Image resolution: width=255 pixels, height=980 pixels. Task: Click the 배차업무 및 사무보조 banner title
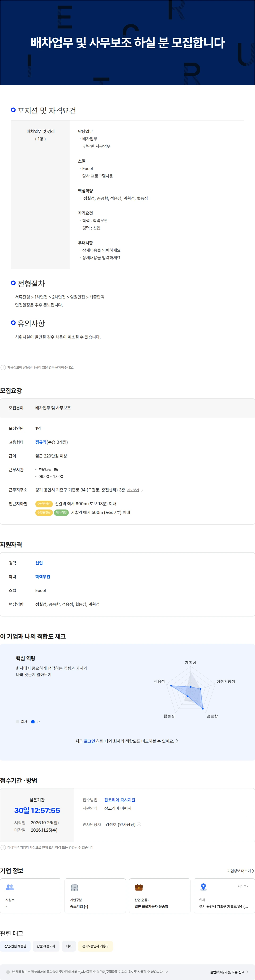(127, 43)
